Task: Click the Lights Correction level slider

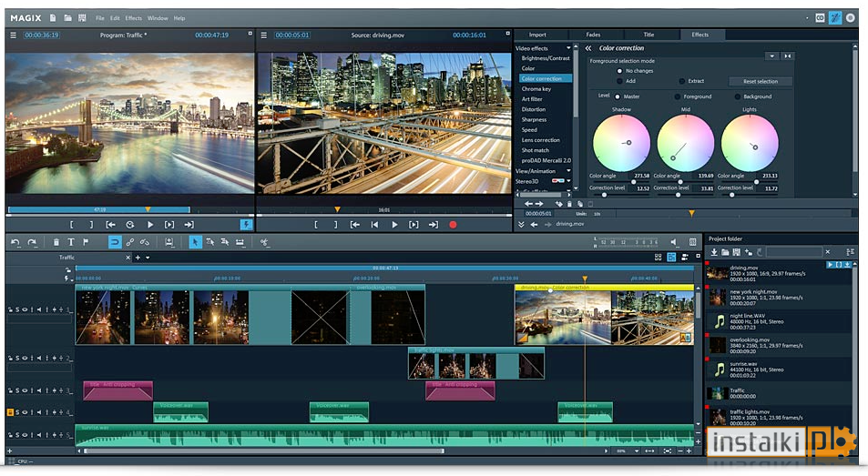Action: pos(748,195)
